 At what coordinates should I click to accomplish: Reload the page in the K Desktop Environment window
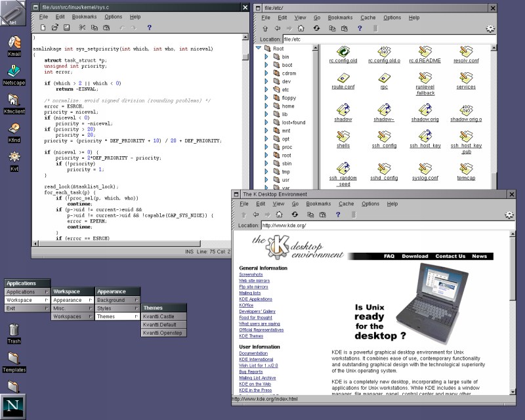(x=295, y=215)
